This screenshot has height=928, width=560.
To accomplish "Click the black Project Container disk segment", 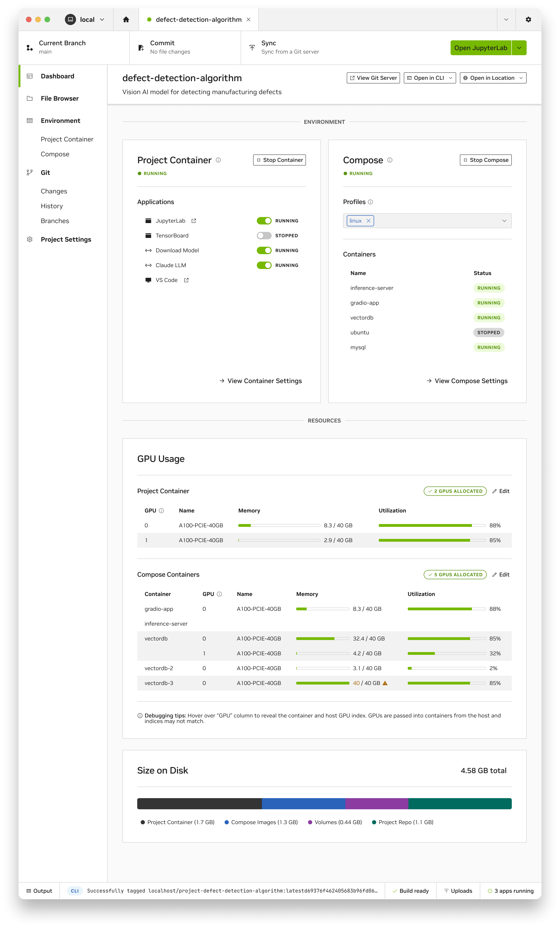I will 200,803.
